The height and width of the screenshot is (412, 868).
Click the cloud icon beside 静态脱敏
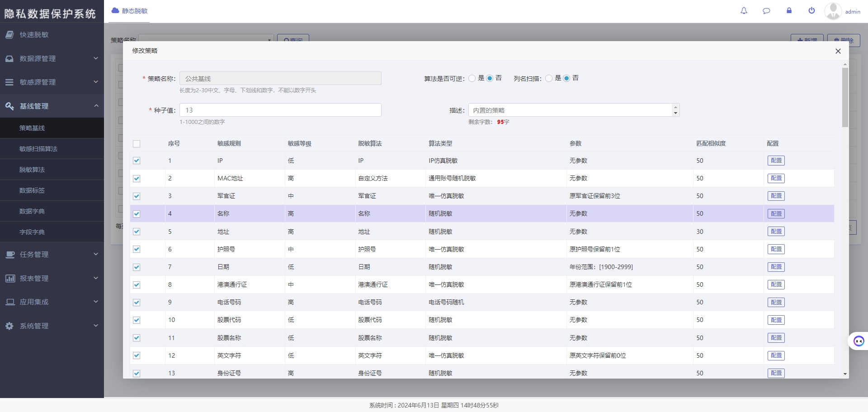click(x=115, y=10)
